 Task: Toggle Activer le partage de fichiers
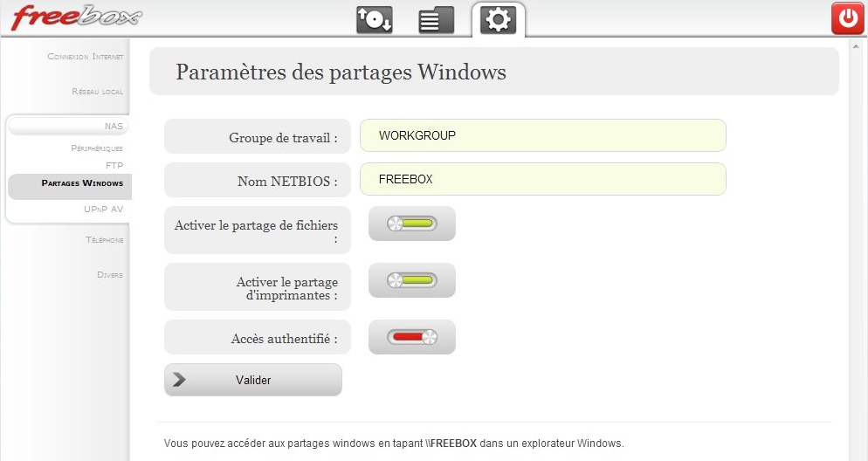pos(412,224)
